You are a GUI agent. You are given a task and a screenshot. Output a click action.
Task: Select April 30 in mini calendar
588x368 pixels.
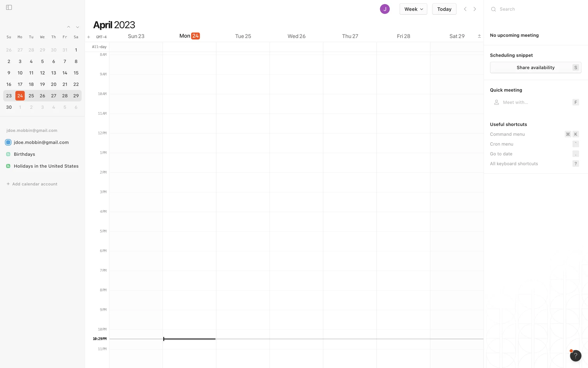tap(9, 107)
